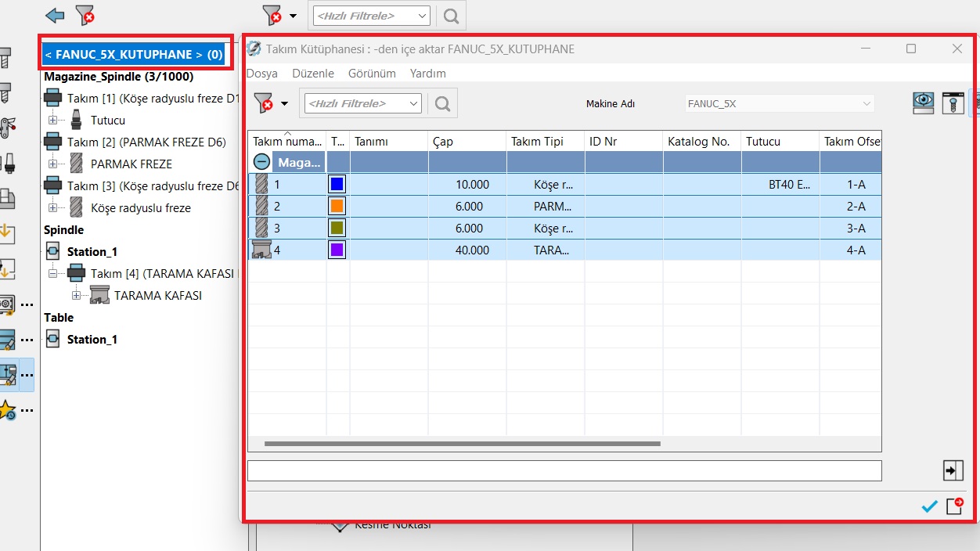Confirm with the blue checkmark button

tap(929, 506)
